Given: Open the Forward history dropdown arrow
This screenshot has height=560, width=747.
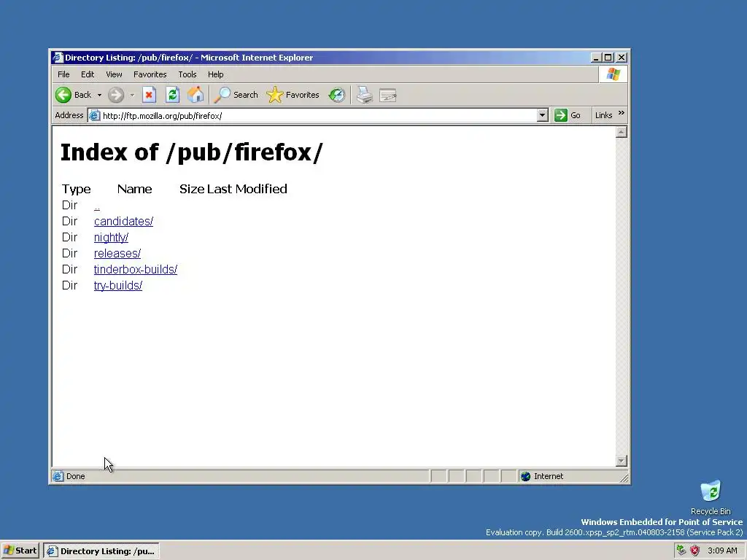Looking at the screenshot, I should pyautogui.click(x=132, y=96).
